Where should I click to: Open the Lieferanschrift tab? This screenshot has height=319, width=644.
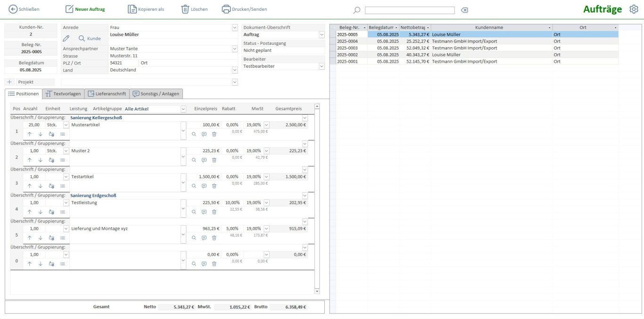(x=107, y=94)
